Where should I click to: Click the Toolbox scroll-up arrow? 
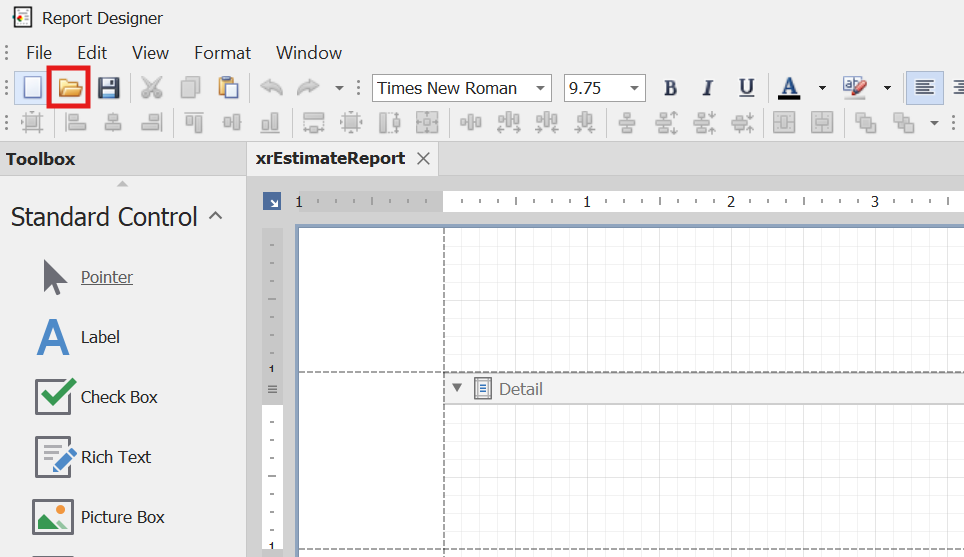pos(122,184)
